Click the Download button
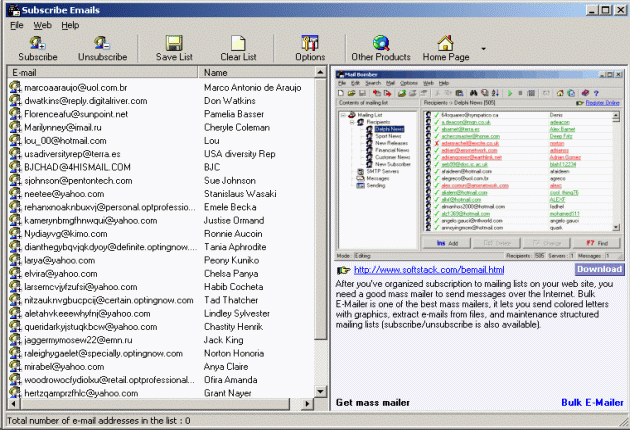This screenshot has height=430, width=630. click(x=600, y=269)
